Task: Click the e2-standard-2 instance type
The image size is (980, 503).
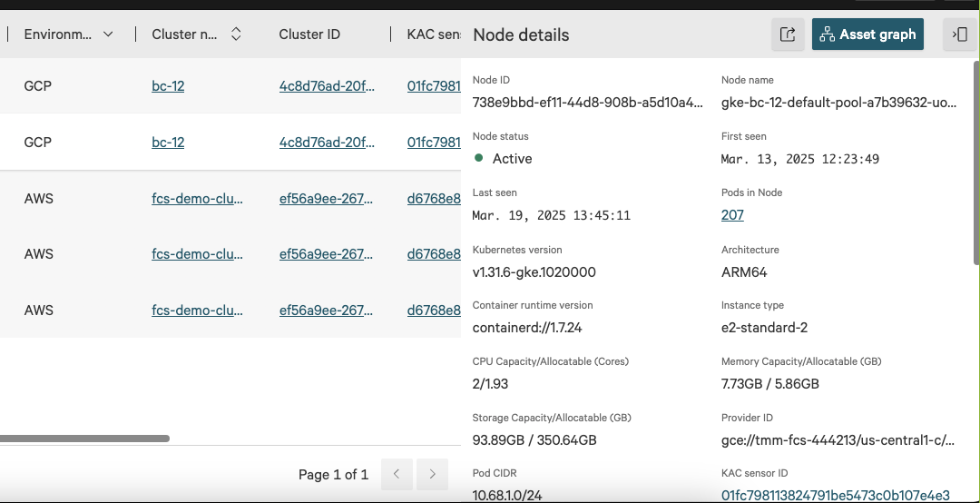Action: (764, 328)
